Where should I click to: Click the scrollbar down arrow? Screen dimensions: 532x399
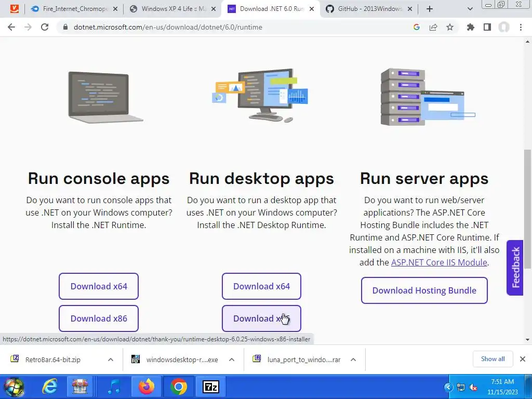click(528, 340)
